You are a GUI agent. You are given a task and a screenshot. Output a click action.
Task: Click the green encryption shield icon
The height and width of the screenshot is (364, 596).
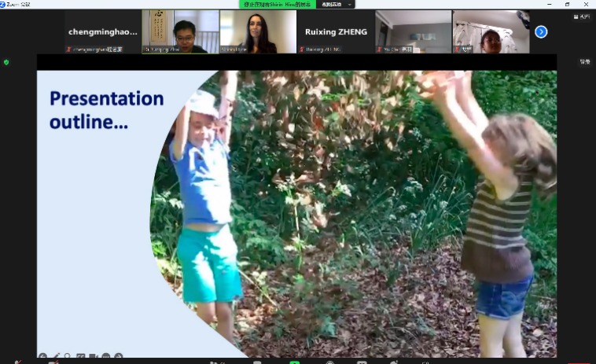6,62
